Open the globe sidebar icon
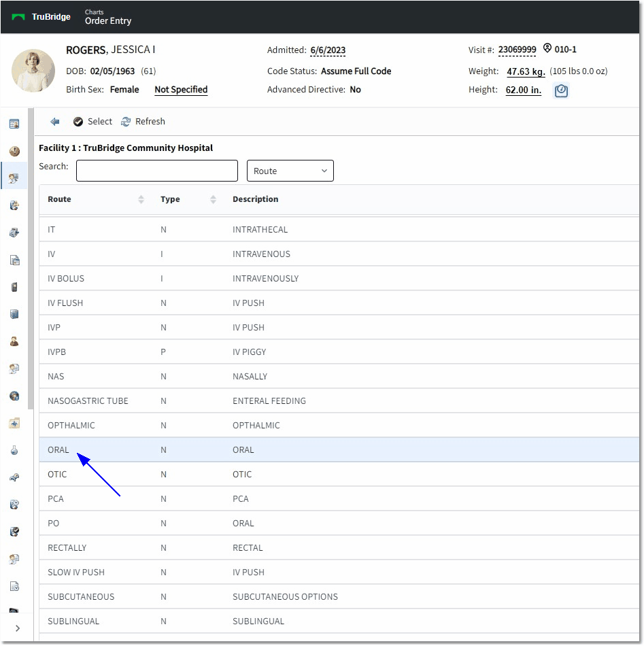Viewport: 644px width, 646px height. (14, 396)
